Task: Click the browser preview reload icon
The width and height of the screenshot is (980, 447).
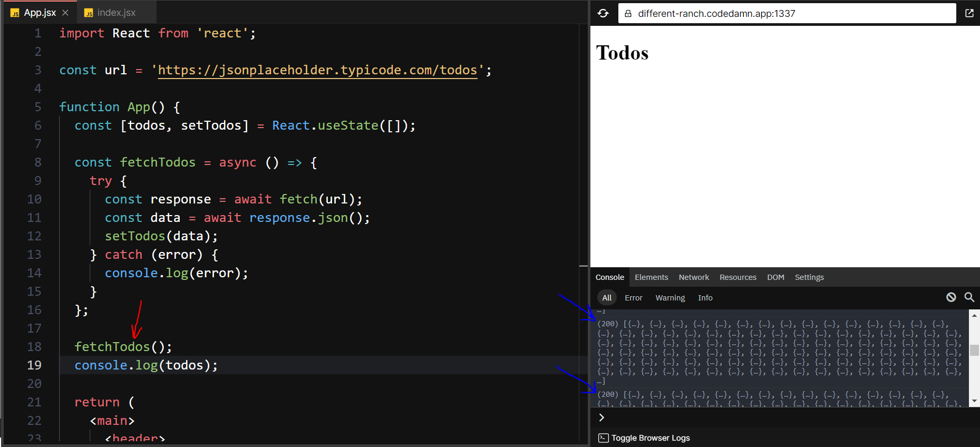Action: pyautogui.click(x=603, y=13)
